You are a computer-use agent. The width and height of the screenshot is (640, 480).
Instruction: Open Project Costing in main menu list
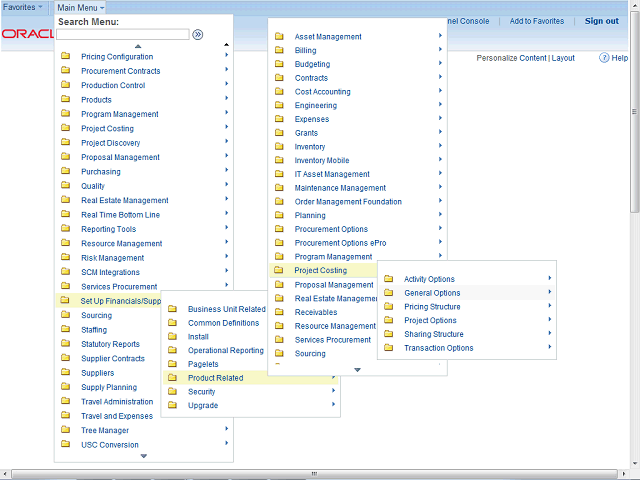[x=107, y=129]
